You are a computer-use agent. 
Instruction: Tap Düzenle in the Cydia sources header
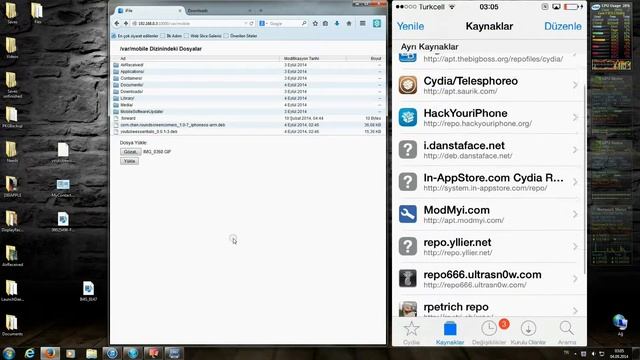point(563,26)
